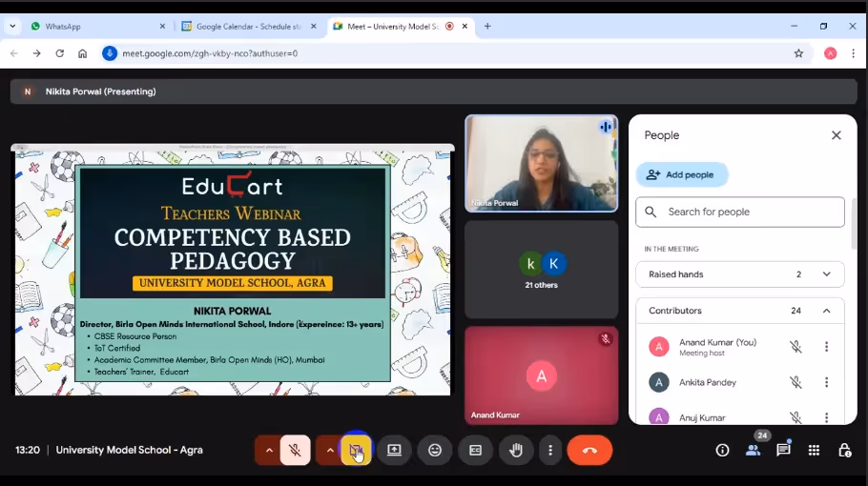This screenshot has height=486, width=868.
Task: Click Ankita Pandey participant name
Action: (708, 382)
